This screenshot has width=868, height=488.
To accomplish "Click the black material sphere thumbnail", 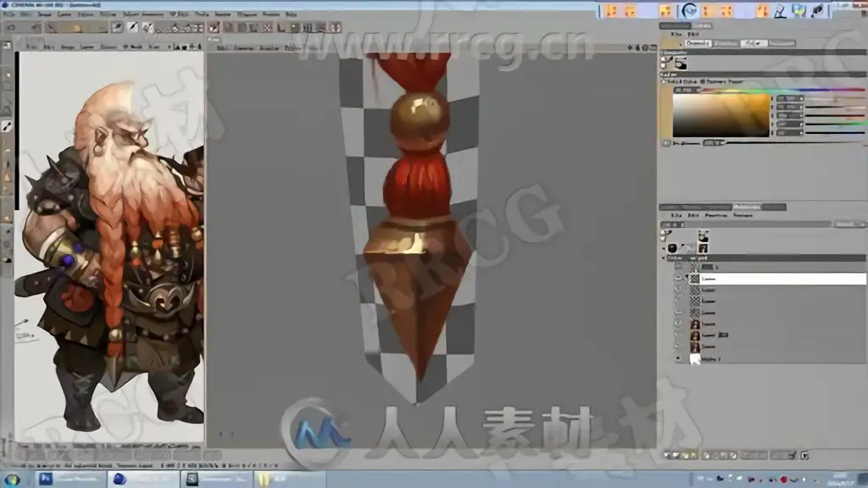I will pyautogui.click(x=672, y=248).
